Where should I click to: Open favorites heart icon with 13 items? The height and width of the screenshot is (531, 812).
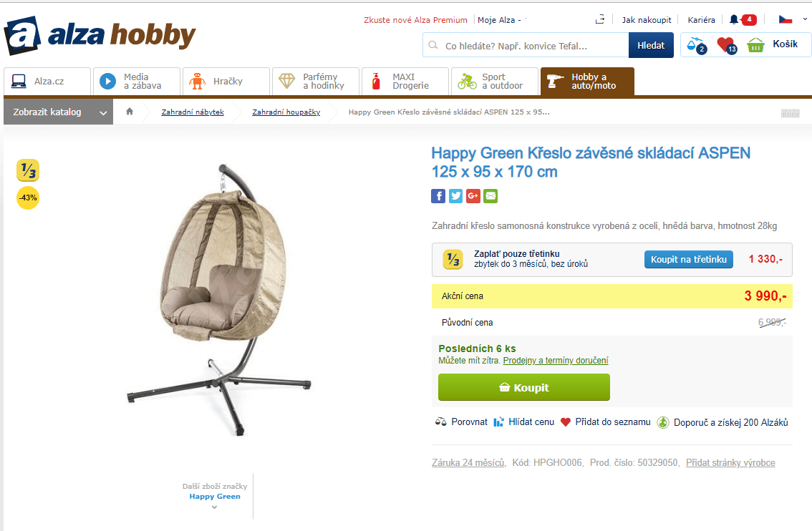tap(726, 46)
